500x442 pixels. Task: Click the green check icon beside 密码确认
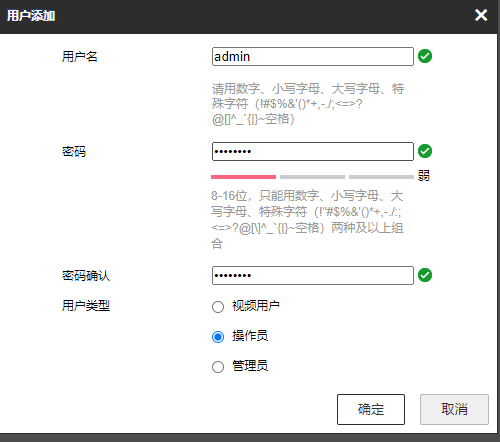pyautogui.click(x=425, y=275)
